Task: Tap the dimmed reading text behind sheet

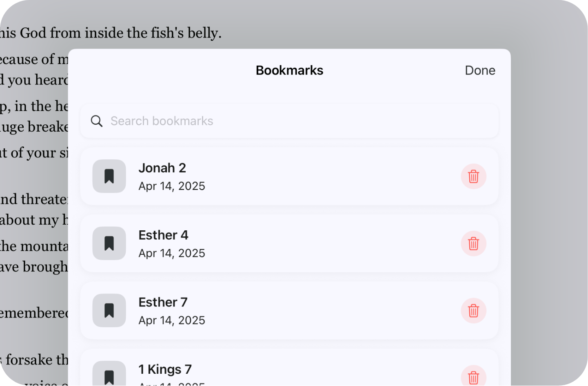Action: 110,33
